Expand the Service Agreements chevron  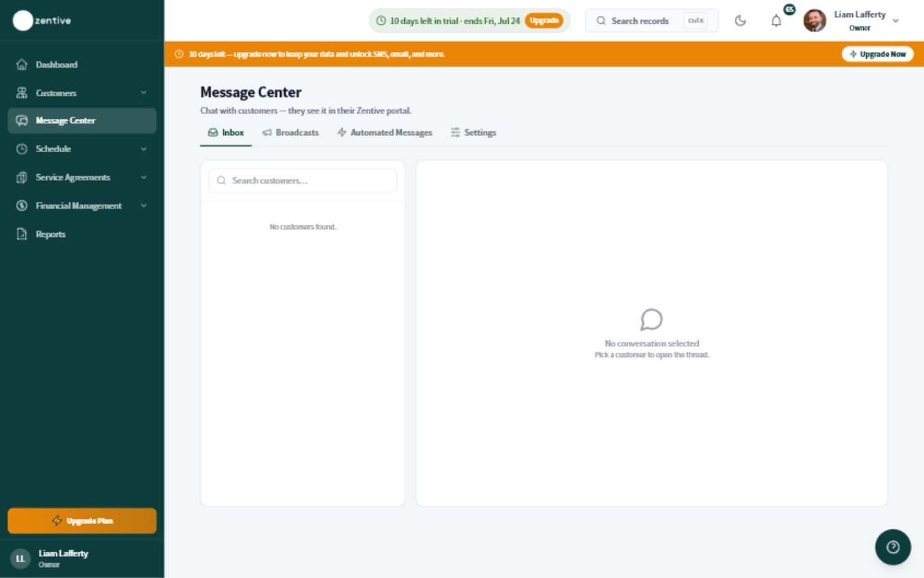tap(144, 177)
